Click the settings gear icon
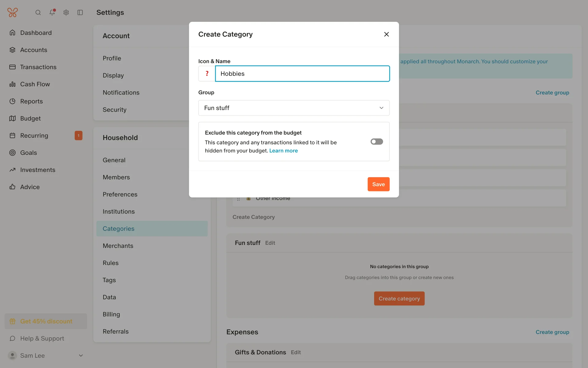 66,13
